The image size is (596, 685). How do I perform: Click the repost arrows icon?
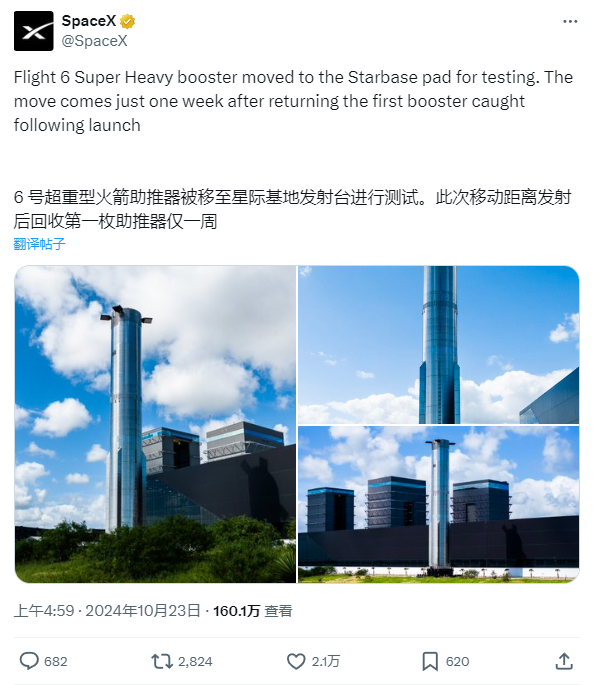[162, 661]
